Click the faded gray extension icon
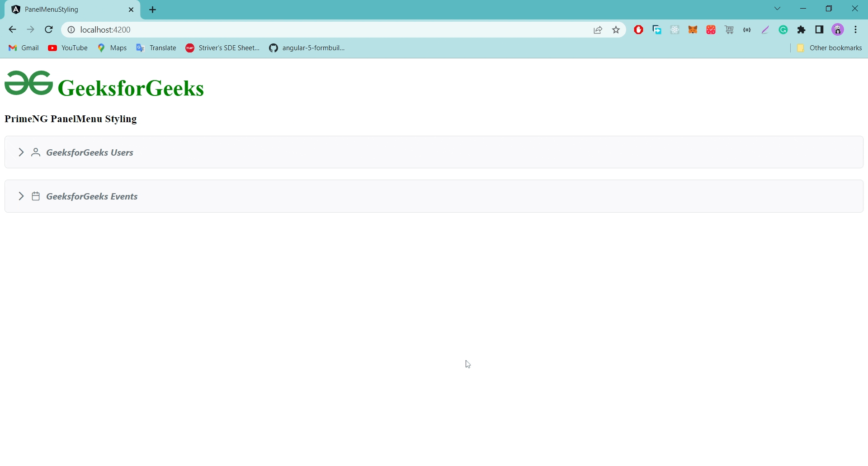 click(x=675, y=30)
